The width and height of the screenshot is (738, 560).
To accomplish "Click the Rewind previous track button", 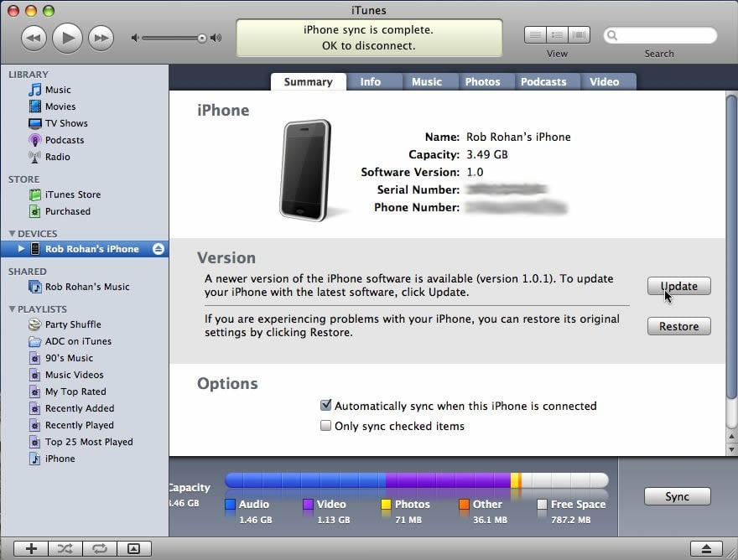I will pos(34,38).
